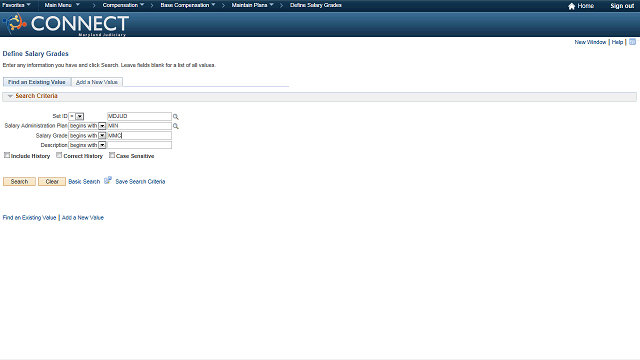Switch to Add a New Value tab
The image size is (640, 360).
coord(97,82)
